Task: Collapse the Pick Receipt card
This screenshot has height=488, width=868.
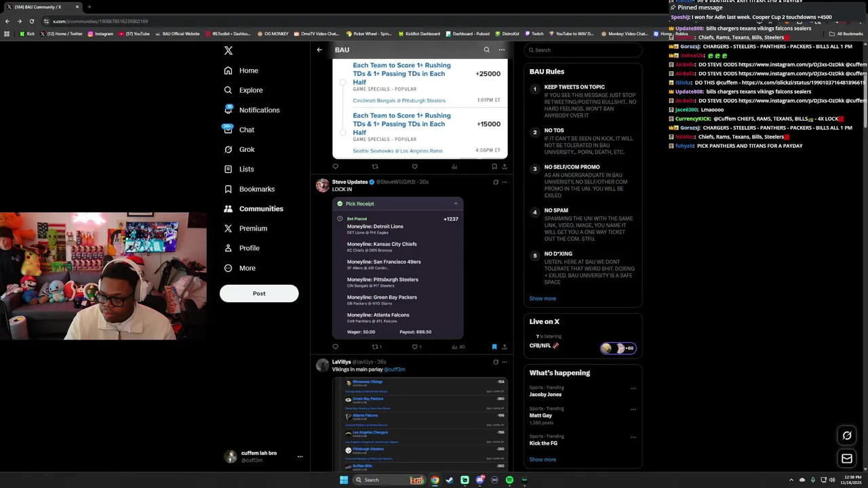Action: 456,203
